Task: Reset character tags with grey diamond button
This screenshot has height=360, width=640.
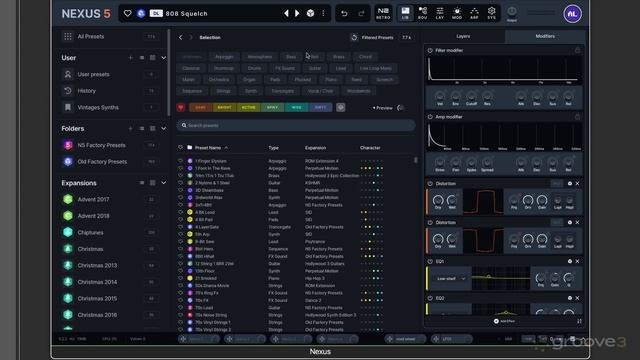Action: click(340, 107)
